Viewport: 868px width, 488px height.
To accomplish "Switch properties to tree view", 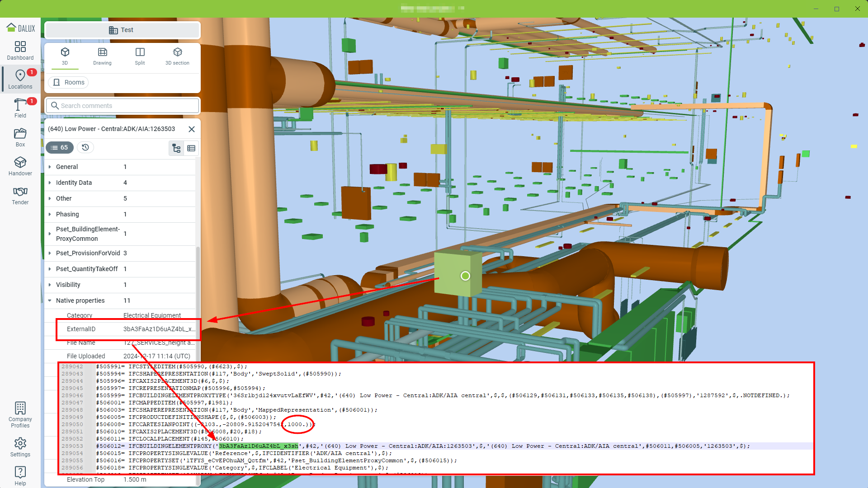I will [x=176, y=148].
